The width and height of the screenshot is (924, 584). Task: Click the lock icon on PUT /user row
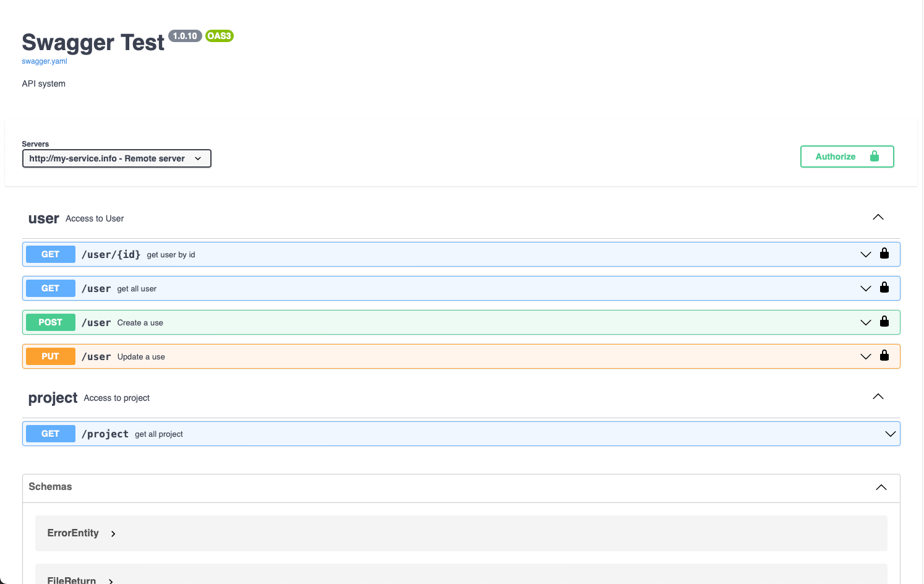point(884,356)
